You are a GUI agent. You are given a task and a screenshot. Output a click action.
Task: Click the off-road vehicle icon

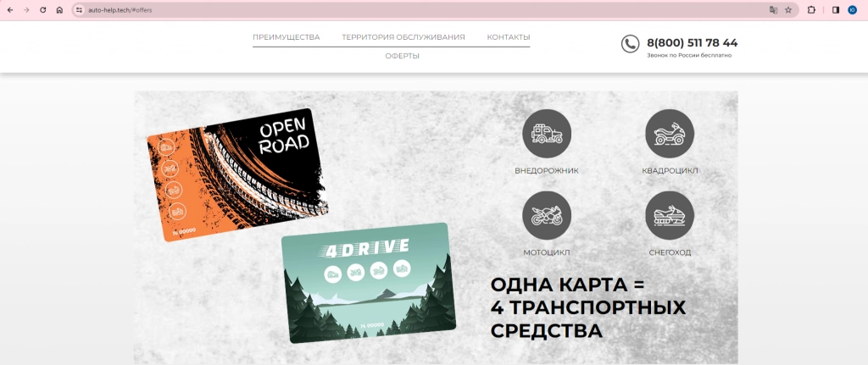coord(547,134)
